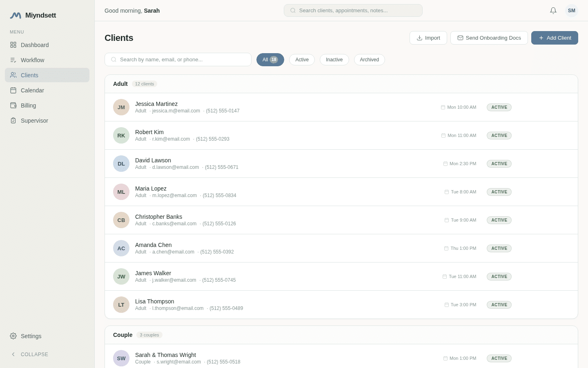
Task: Open Settings via the gear icon
Action: click(13, 336)
